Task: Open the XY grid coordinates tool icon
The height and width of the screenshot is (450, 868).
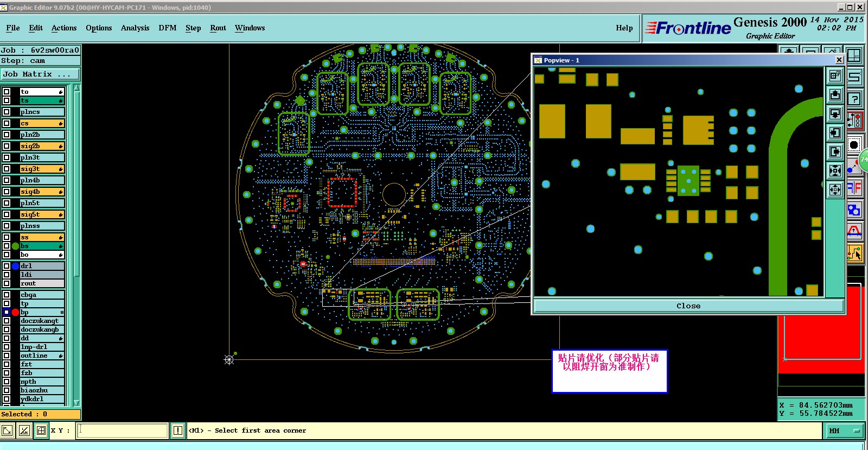Action: pos(854,55)
